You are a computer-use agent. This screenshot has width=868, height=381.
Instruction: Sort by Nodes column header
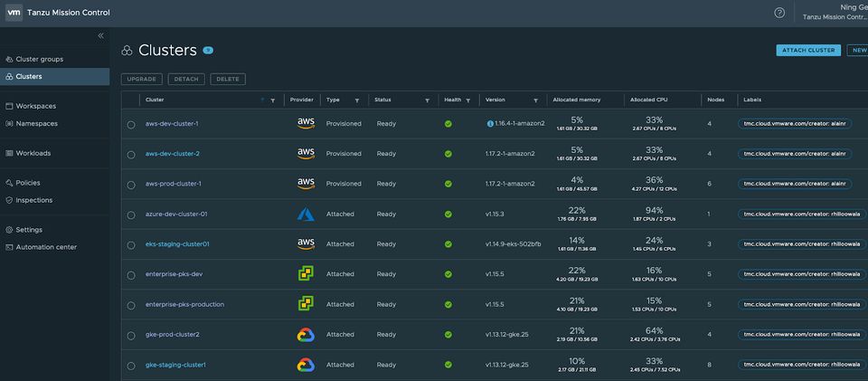pos(715,100)
